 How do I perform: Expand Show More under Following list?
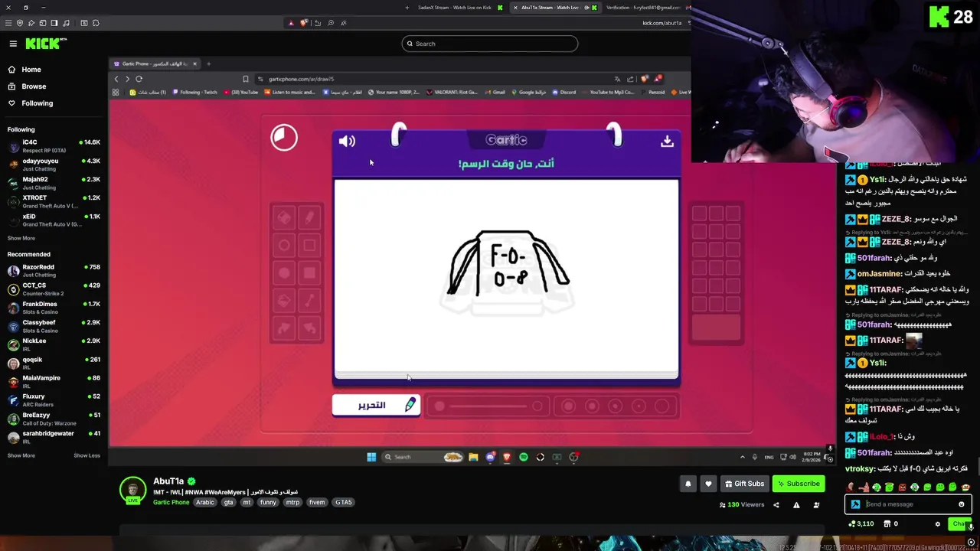tap(21, 238)
